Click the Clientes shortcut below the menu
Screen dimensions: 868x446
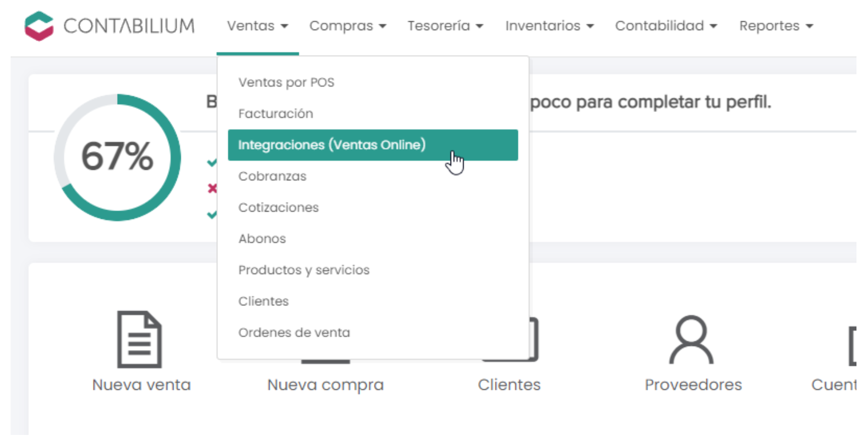(x=509, y=385)
